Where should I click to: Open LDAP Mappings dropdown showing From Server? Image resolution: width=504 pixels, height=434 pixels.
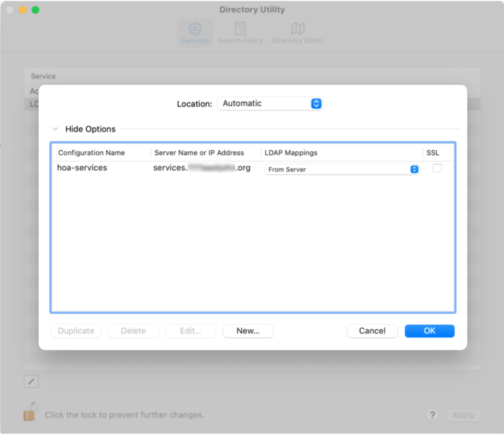tap(342, 170)
